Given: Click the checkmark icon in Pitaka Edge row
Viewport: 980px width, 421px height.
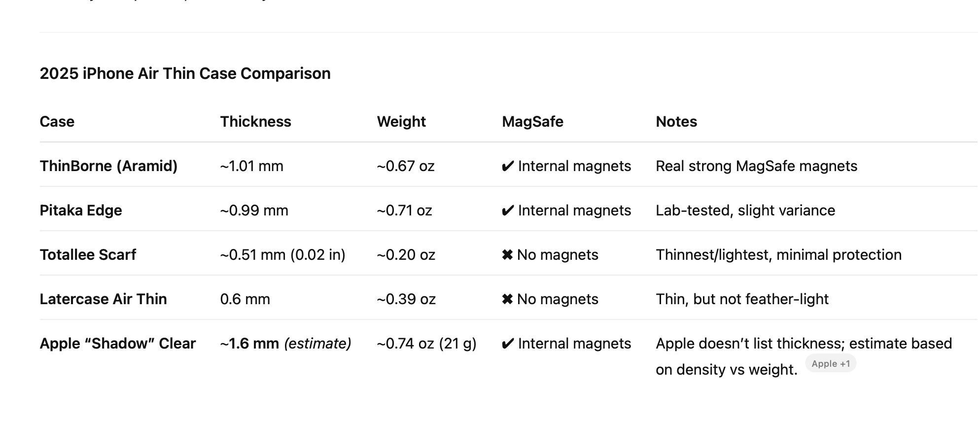Looking at the screenshot, I should [507, 211].
